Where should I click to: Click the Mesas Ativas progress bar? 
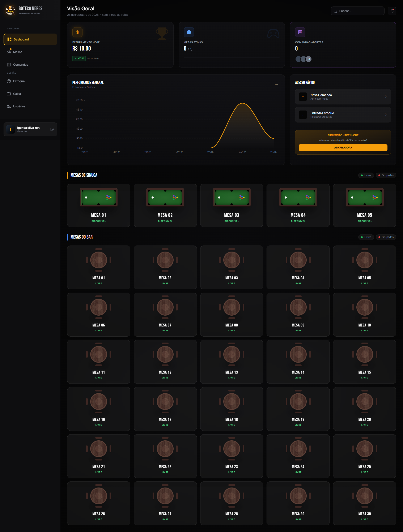[x=231, y=57]
